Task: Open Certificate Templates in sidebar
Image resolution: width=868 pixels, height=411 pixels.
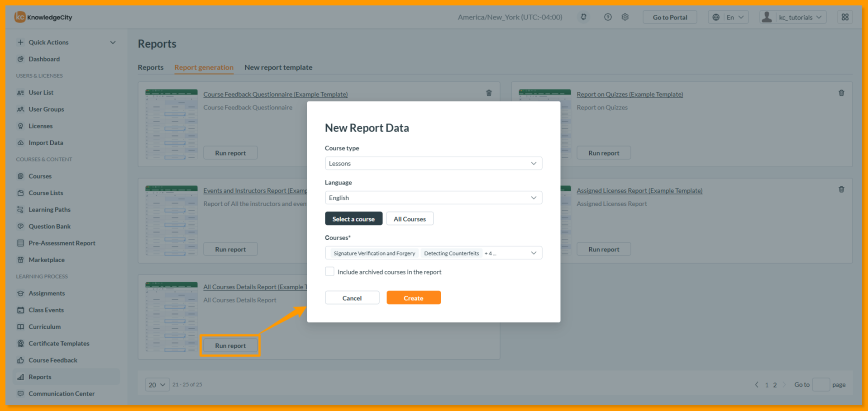Action: click(59, 343)
